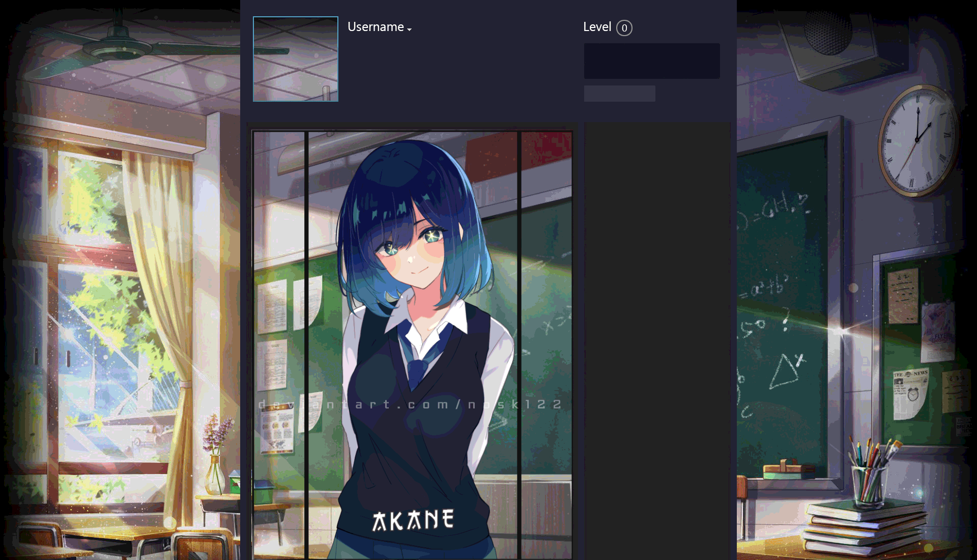Click the Username profile name
977x560 pixels.
[x=376, y=27]
